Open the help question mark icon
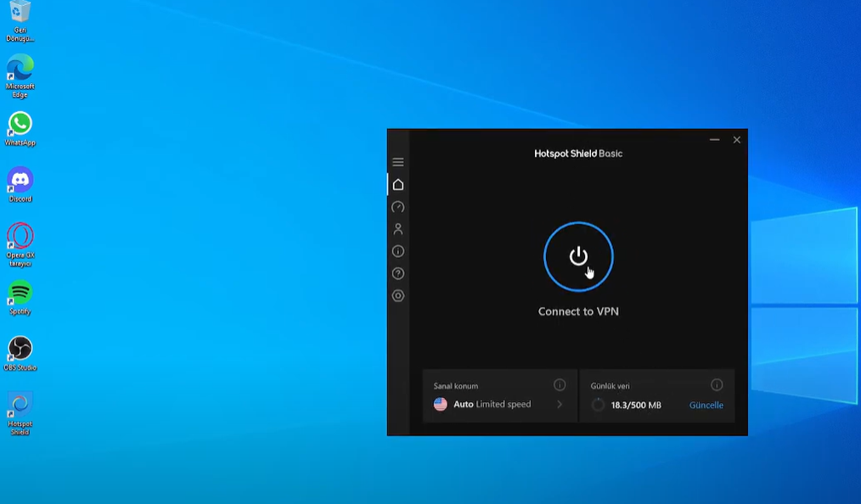 click(398, 273)
